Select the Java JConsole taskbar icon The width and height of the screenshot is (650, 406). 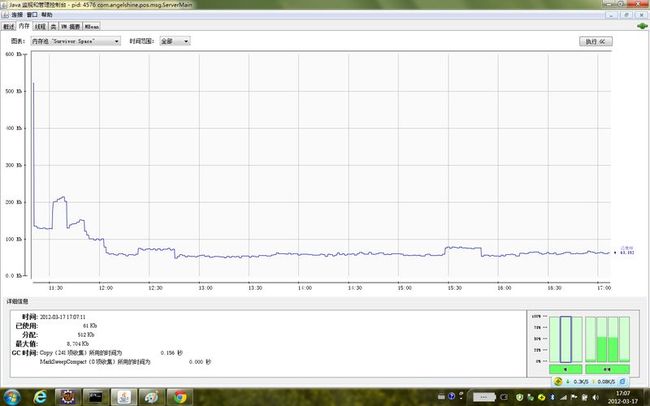coord(124,397)
